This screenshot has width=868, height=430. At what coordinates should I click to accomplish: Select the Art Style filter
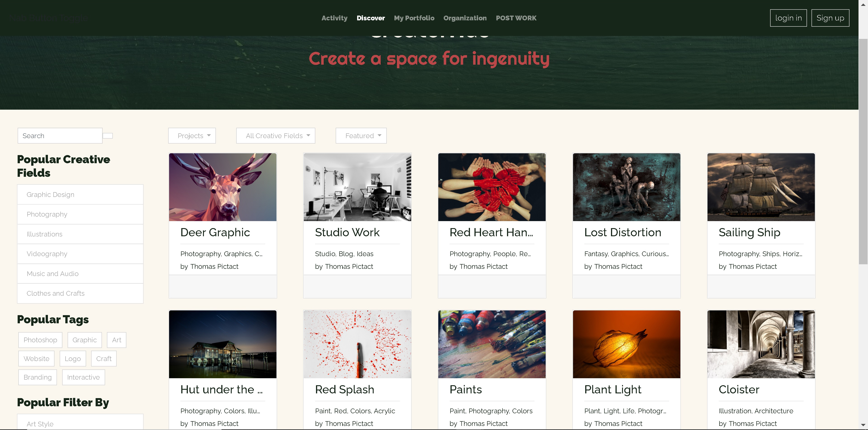click(x=80, y=422)
